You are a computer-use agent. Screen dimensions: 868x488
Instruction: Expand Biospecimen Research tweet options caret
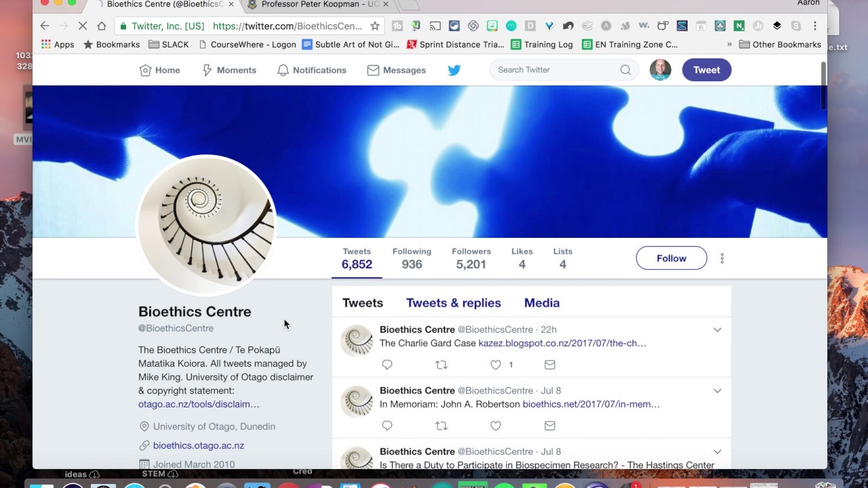pyautogui.click(x=717, y=452)
